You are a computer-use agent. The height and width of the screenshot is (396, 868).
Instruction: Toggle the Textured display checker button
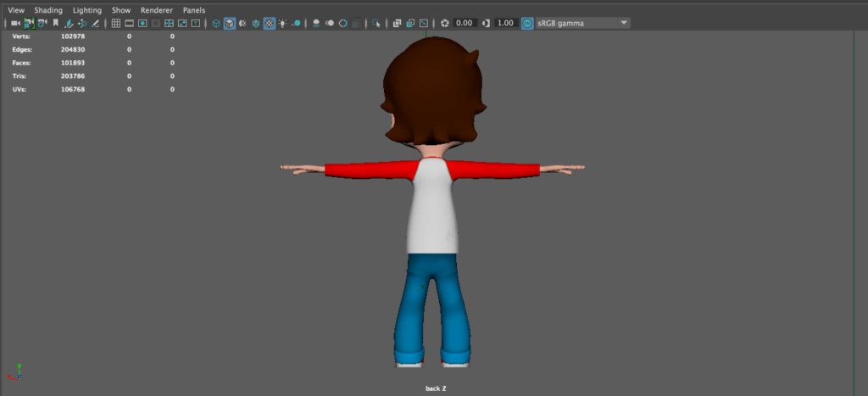click(x=270, y=23)
